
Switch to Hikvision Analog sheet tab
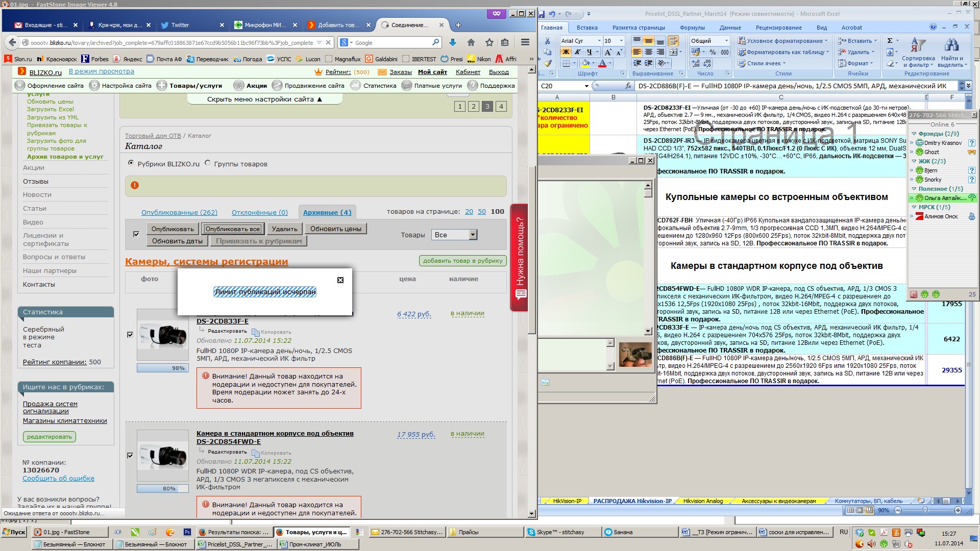click(x=703, y=501)
